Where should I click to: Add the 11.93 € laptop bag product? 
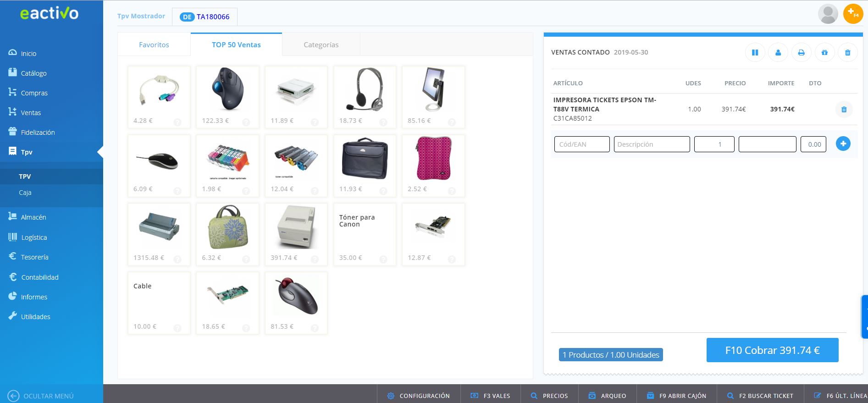365,166
